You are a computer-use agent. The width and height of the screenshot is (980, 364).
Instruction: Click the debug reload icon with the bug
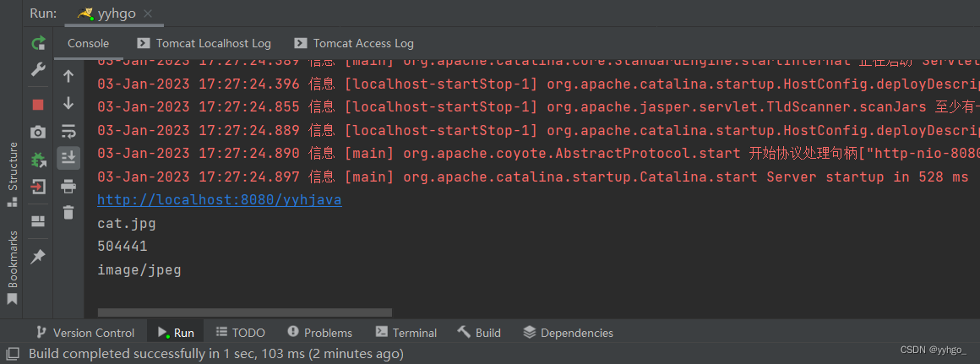[x=38, y=160]
